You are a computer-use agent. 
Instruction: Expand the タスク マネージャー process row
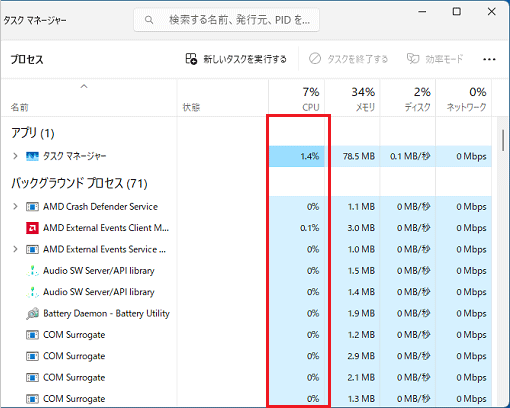point(15,156)
